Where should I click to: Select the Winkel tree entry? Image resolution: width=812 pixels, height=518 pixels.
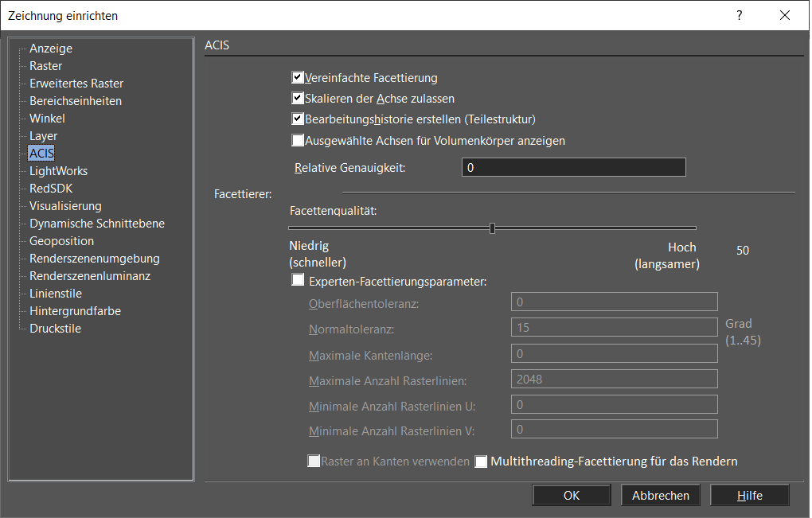[47, 119]
